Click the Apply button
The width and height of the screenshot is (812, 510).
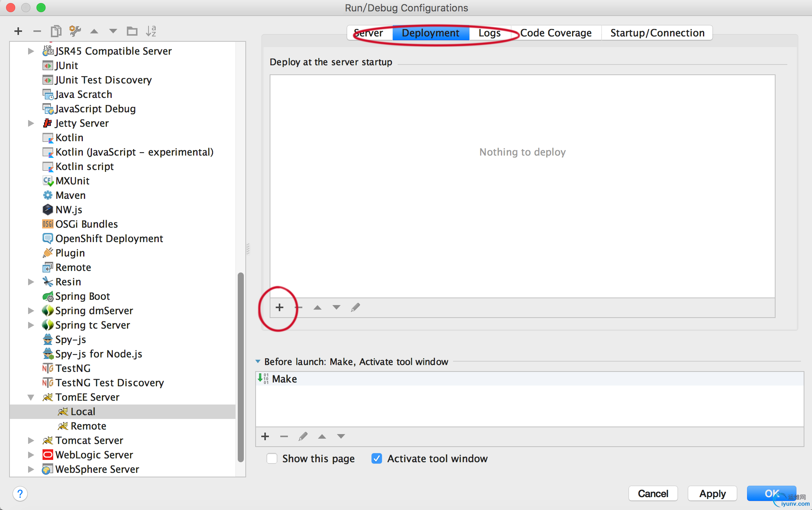712,493
